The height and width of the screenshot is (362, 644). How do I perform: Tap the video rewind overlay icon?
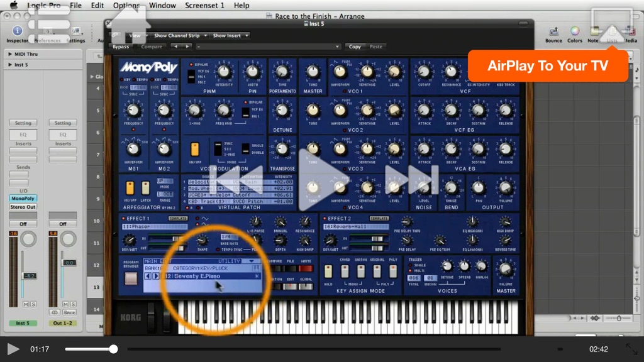[x=236, y=180]
